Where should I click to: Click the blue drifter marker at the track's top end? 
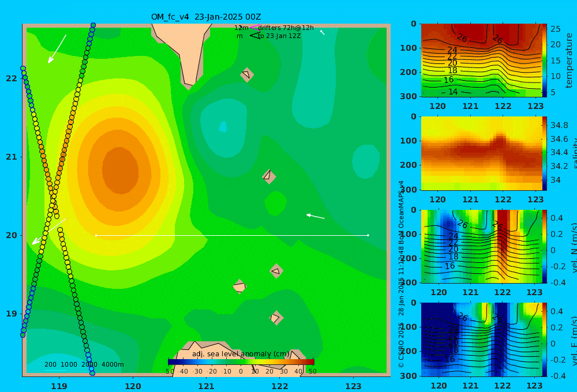93,25
